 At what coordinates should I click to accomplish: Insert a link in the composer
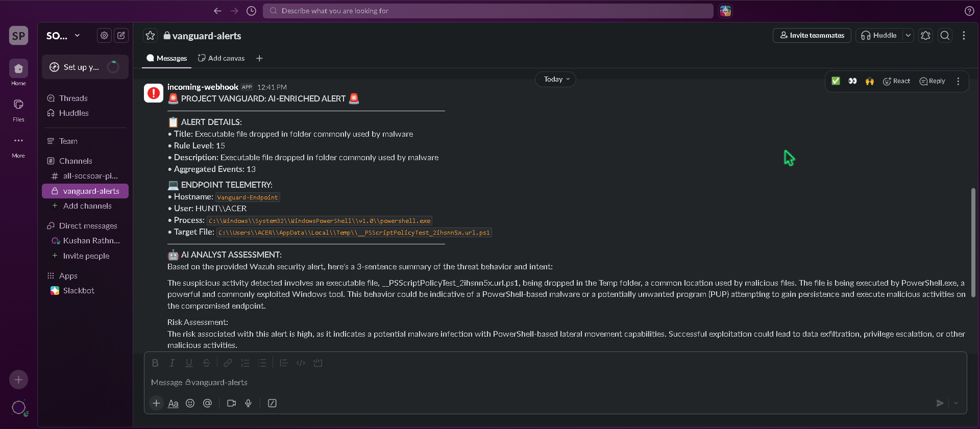(x=228, y=363)
